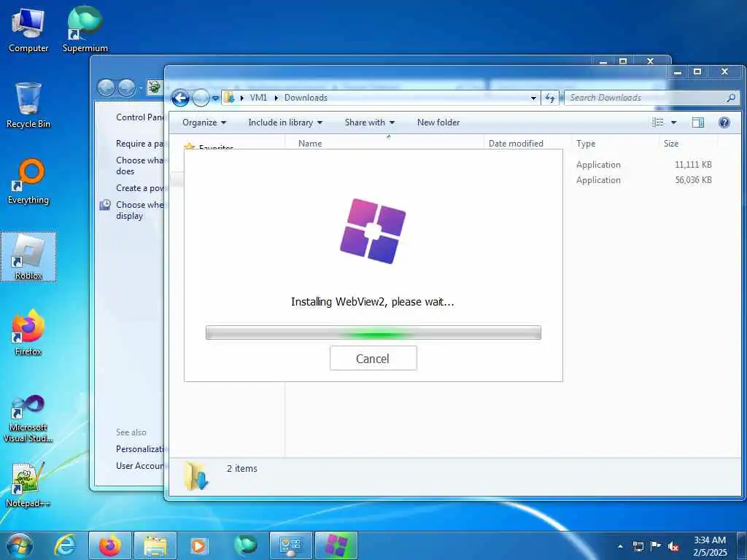Image resolution: width=747 pixels, height=560 pixels.
Task: Open Action Center flag icon
Action: point(656,546)
